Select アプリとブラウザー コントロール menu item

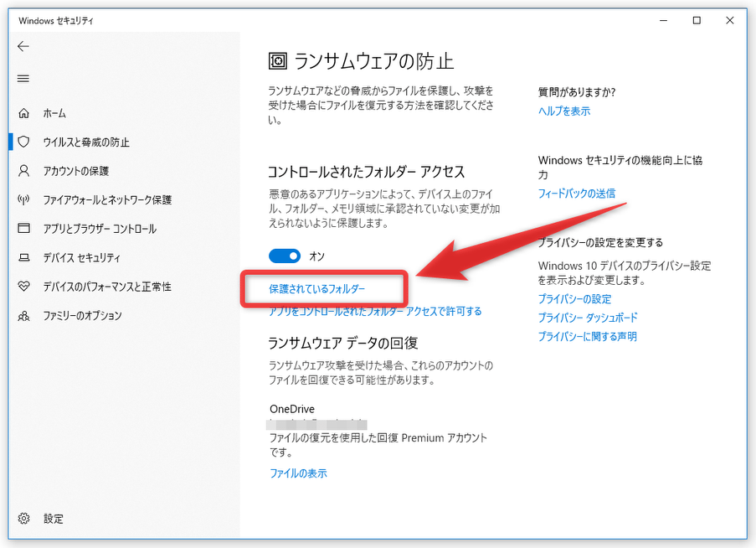click(x=100, y=229)
